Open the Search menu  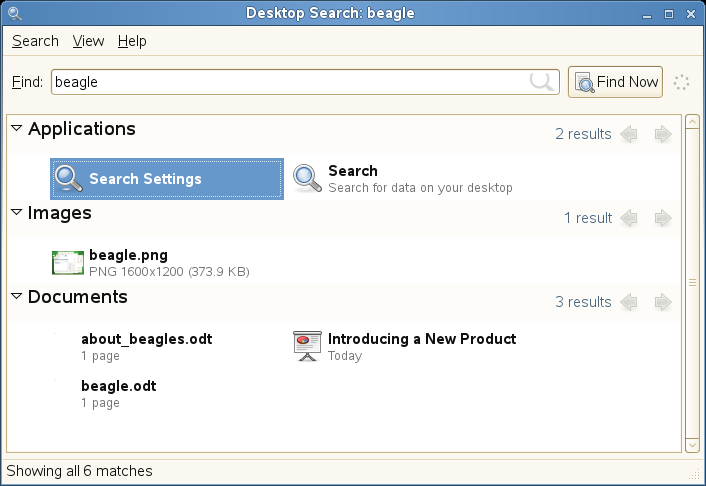[x=35, y=41]
